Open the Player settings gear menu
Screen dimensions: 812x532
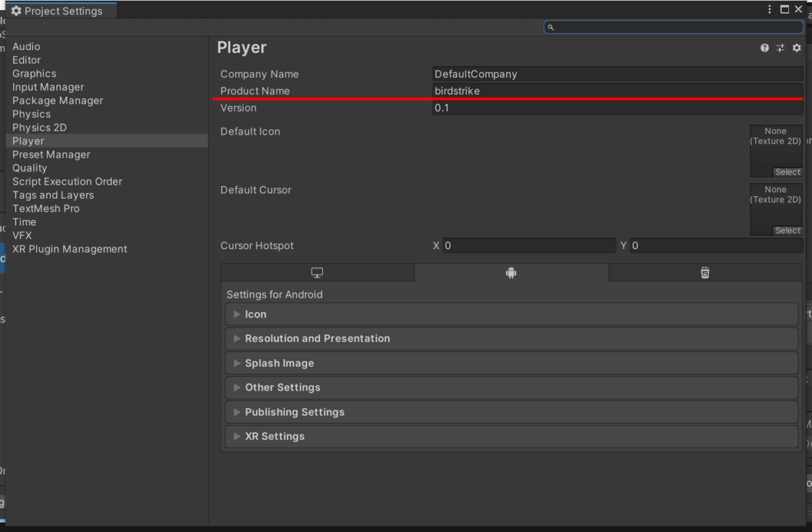click(796, 48)
